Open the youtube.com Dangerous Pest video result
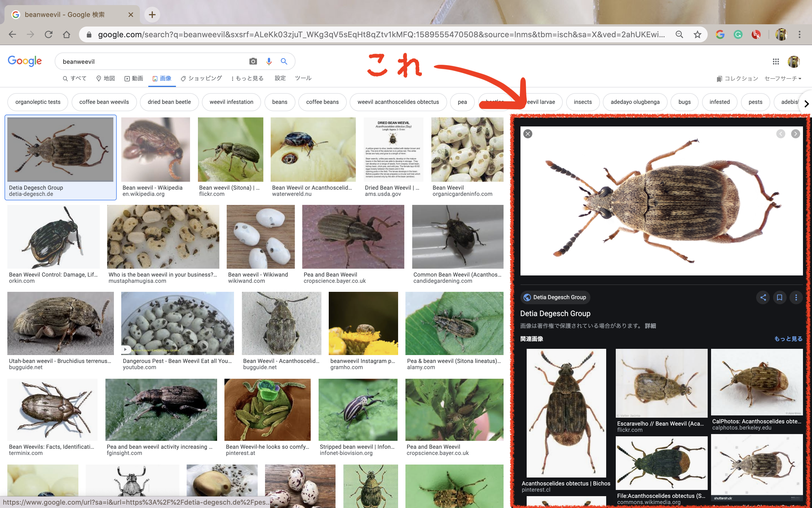The image size is (812, 508). (178, 323)
